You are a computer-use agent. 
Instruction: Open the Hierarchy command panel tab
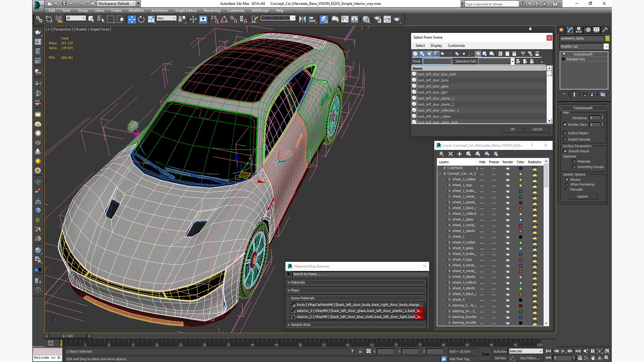coord(579,30)
